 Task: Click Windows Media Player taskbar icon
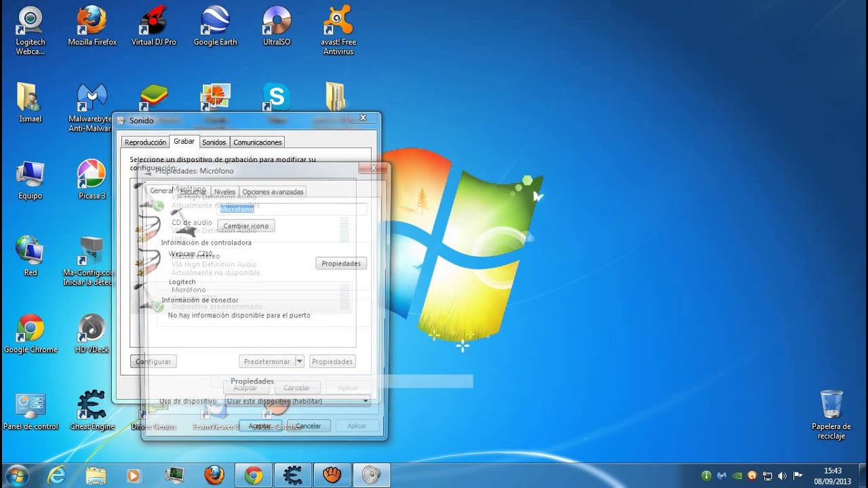point(135,476)
